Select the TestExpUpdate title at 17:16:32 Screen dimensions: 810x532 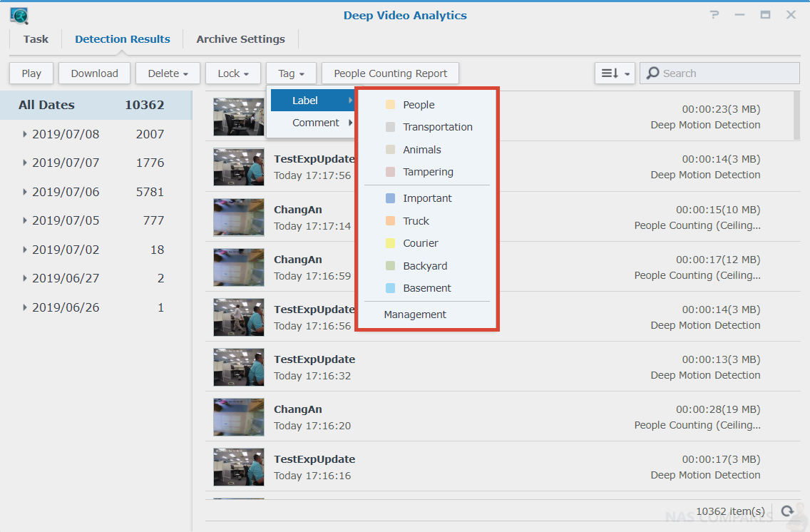pos(314,359)
